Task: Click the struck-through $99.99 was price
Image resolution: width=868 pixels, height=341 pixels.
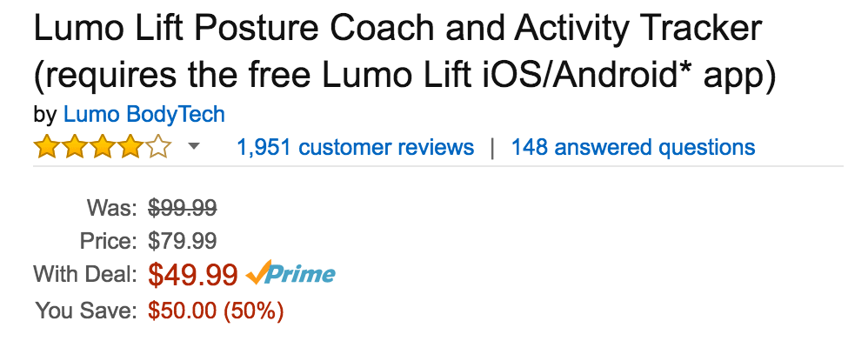Action: click(183, 208)
